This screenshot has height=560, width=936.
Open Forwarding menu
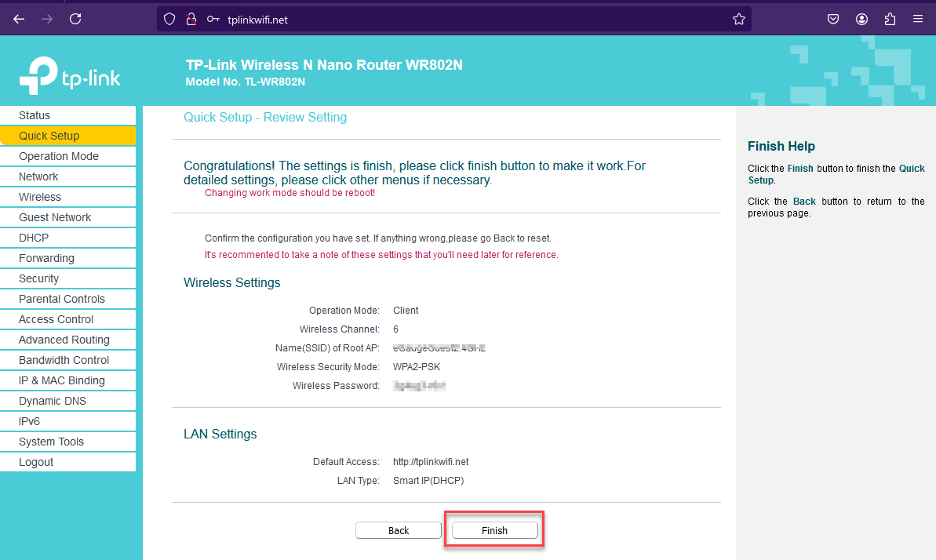(68, 258)
